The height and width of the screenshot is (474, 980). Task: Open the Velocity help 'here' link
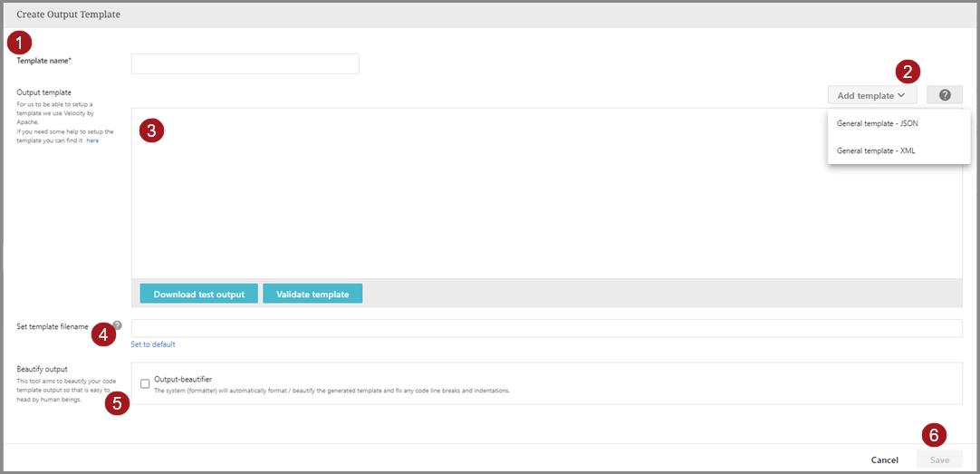(93, 140)
